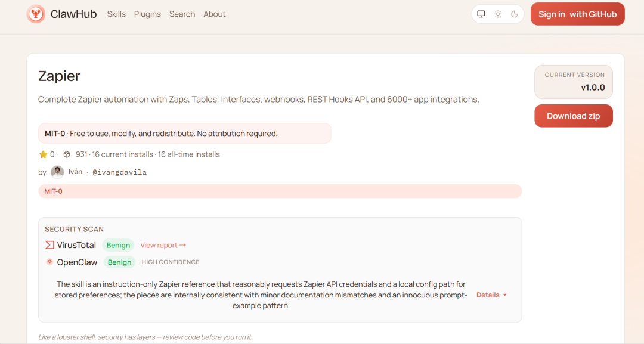The height and width of the screenshot is (344, 644).
Task: Click the OpenClaw scan logo icon
Action: (x=49, y=262)
